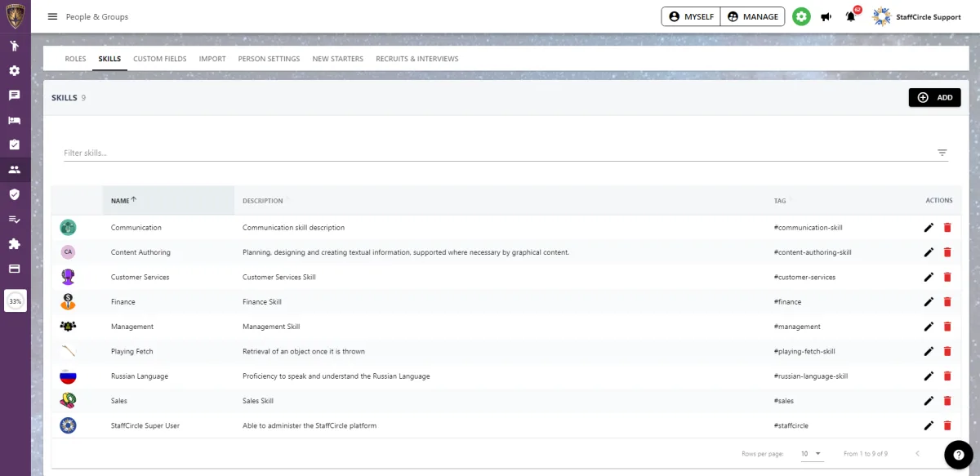Click the ADD skill button
980x476 pixels.
[934, 97]
